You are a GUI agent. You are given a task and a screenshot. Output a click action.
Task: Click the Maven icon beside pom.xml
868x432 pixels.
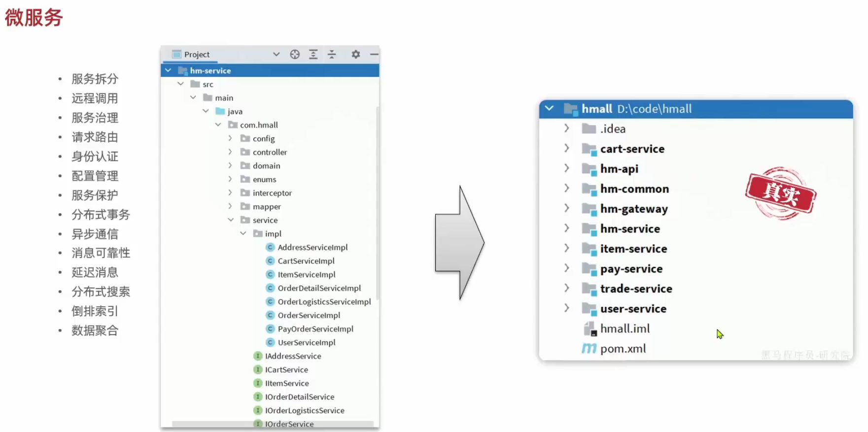pyautogui.click(x=589, y=349)
